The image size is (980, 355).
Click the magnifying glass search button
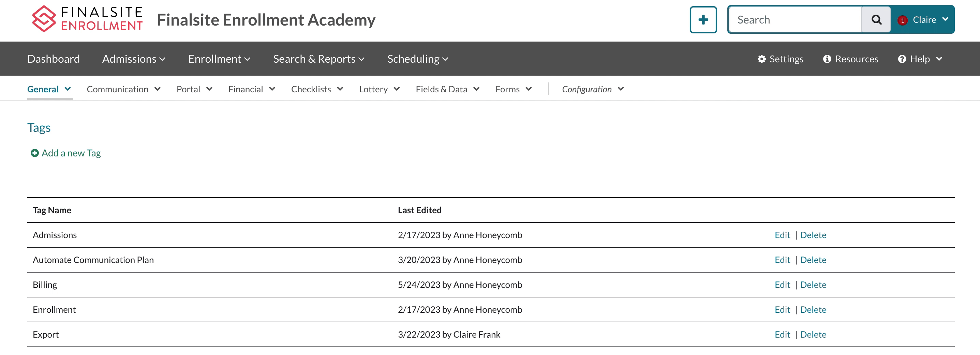click(x=876, y=20)
